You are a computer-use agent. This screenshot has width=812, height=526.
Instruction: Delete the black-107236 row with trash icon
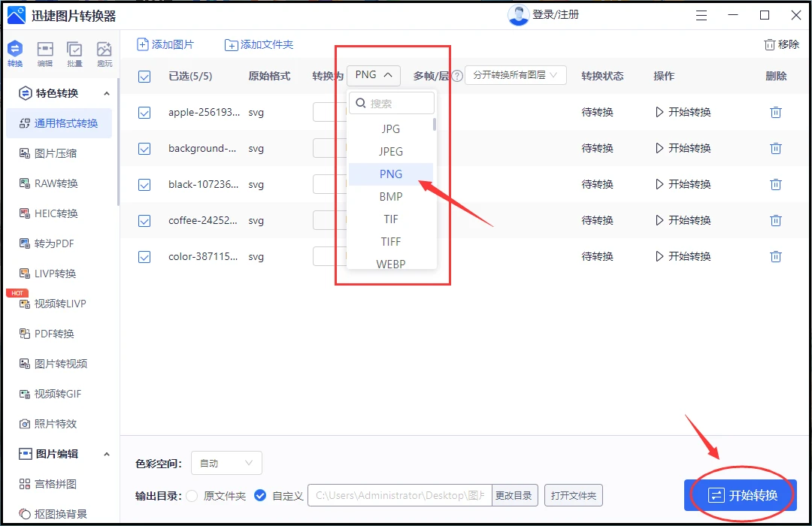(775, 184)
